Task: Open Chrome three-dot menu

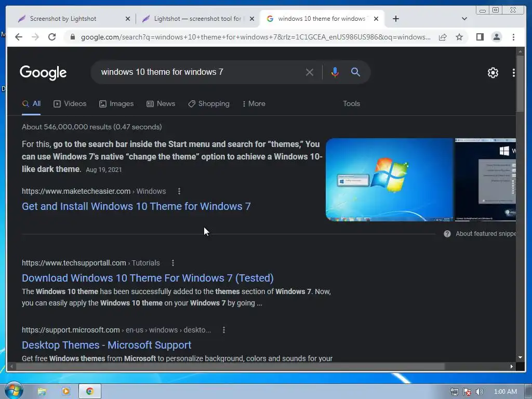Action: tap(513, 37)
